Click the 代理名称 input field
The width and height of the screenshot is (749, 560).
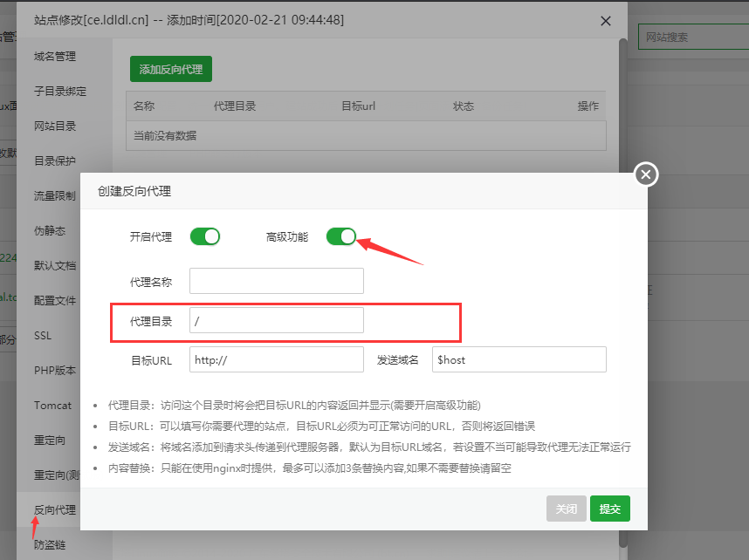[x=276, y=281]
